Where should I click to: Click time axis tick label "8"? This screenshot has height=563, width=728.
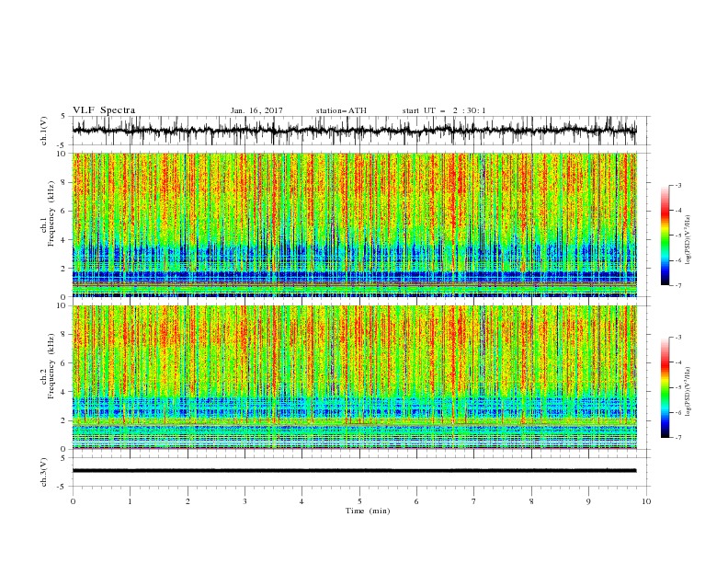(x=531, y=501)
